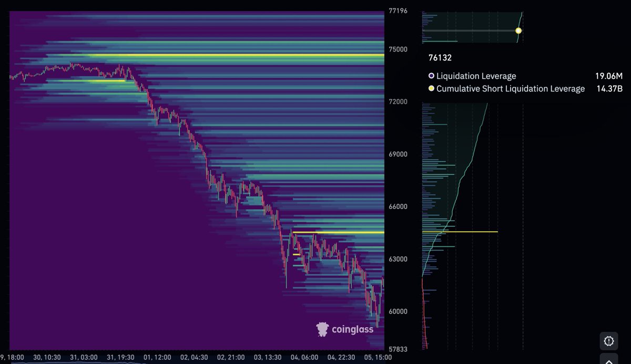Click the tooltip price value 76132
The image size is (631, 364).
pos(440,58)
